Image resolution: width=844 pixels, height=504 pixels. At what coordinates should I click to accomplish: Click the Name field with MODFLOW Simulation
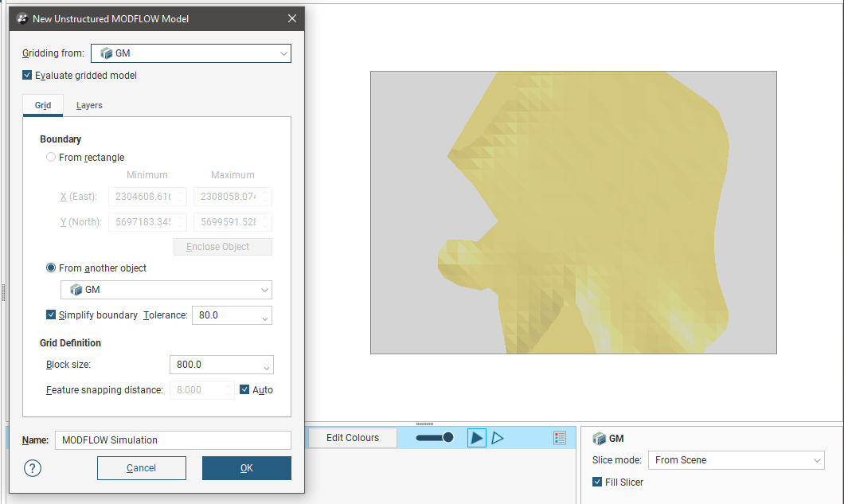172,440
